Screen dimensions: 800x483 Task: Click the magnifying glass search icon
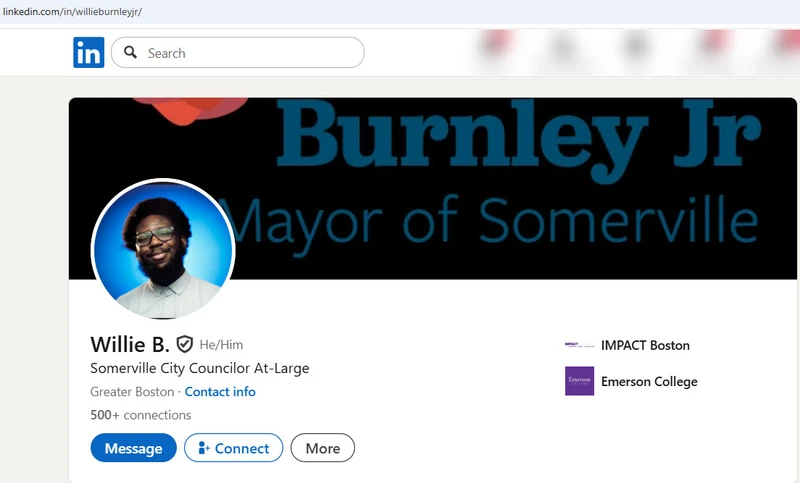pos(131,52)
